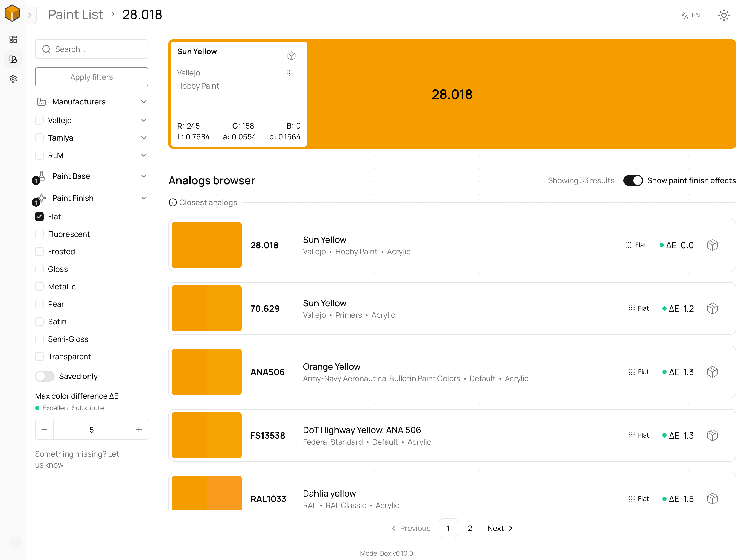Image resolution: width=747 pixels, height=560 pixels.
Task: Click the orange Model Box logo icon
Action: 12,13
